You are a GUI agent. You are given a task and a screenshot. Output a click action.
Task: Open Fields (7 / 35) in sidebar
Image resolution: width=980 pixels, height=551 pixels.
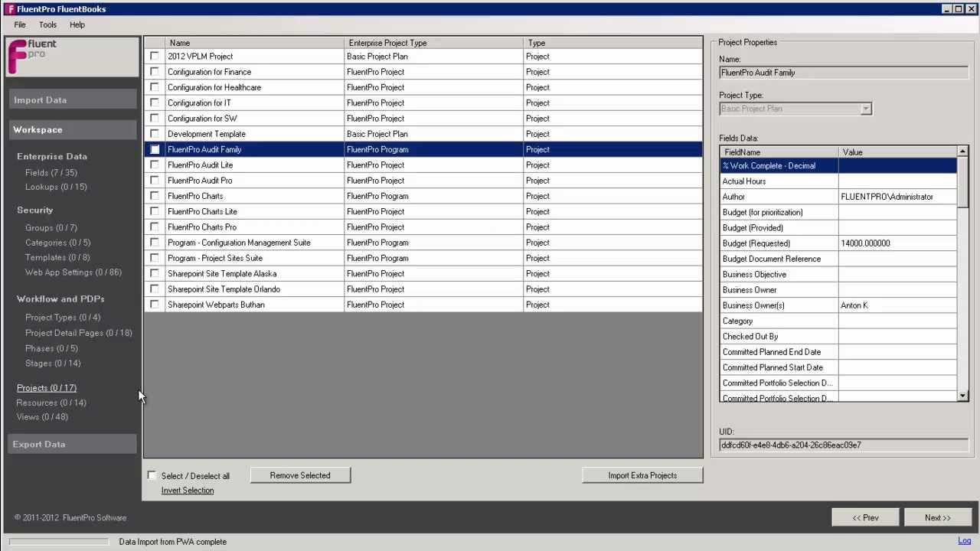(x=51, y=173)
